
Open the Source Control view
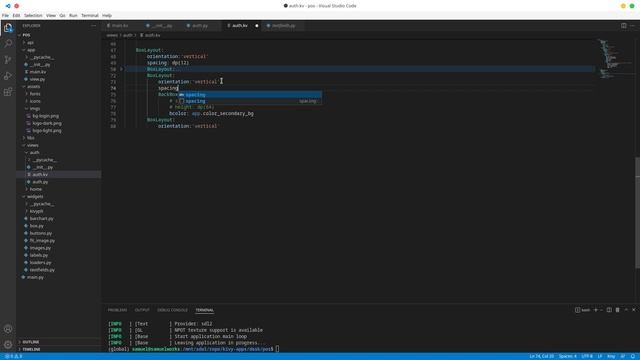click(8, 60)
